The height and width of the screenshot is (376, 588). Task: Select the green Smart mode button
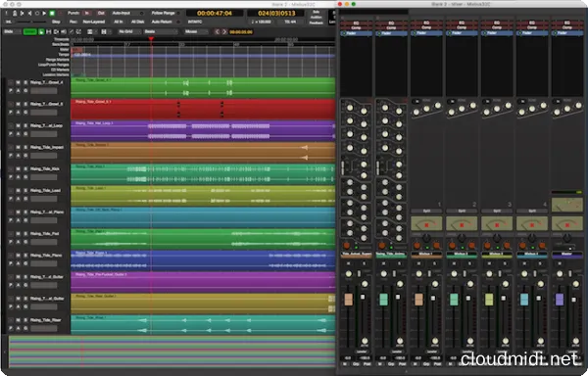pyautogui.click(x=30, y=32)
